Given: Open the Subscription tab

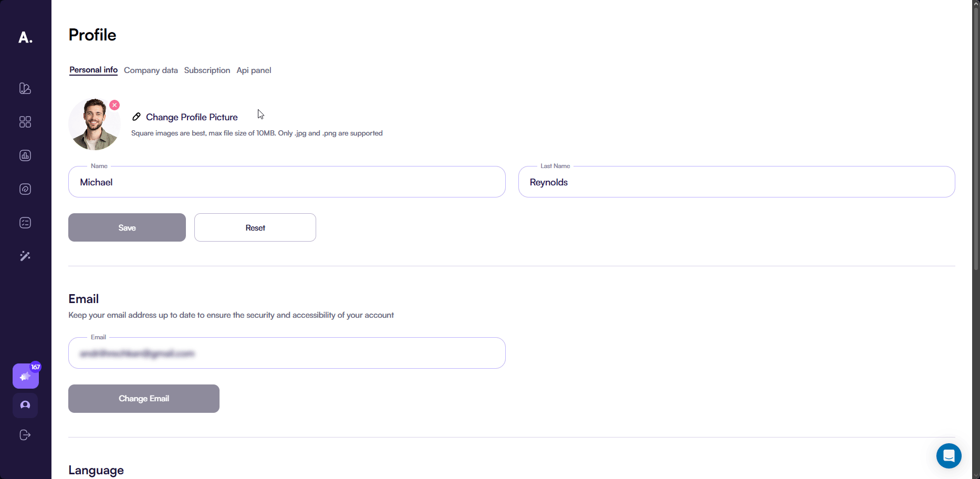Looking at the screenshot, I should click(207, 70).
